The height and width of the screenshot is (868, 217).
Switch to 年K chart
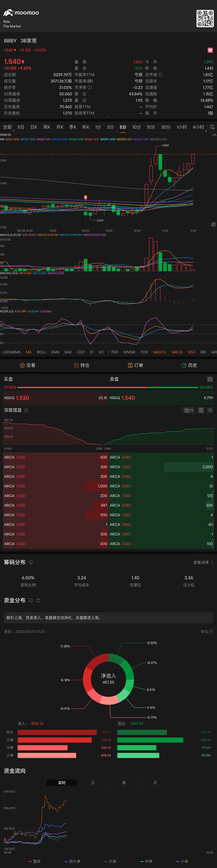click(86, 127)
